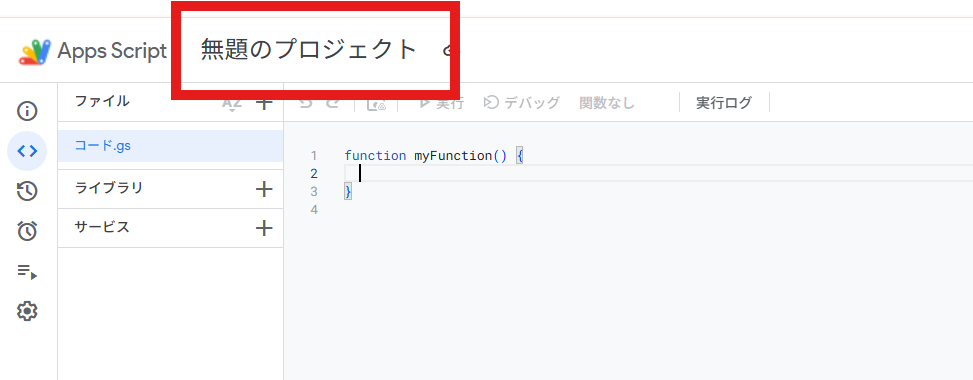The width and height of the screenshot is (973, 380).
Task: Click the ファイル section header
Action: coord(102,101)
